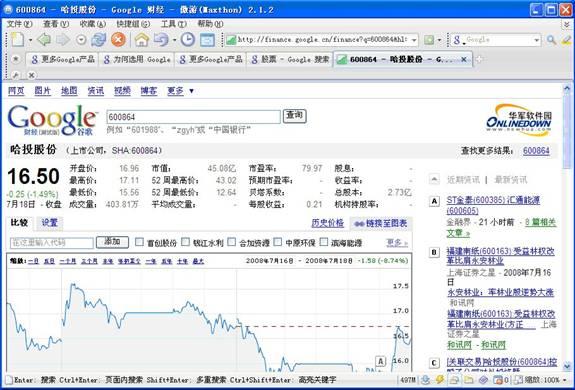Click news marker A on the chart
575x390 pixels.
[381, 361]
